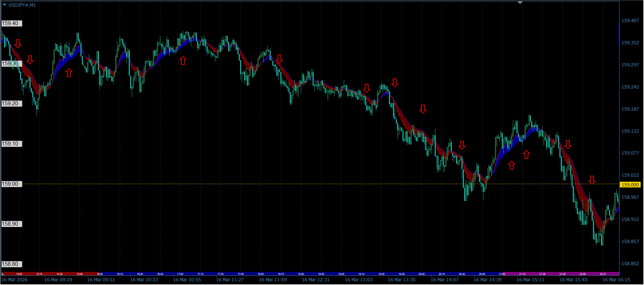
Task: Click the red down arrow above the 20:30 candles
Action: (462, 145)
